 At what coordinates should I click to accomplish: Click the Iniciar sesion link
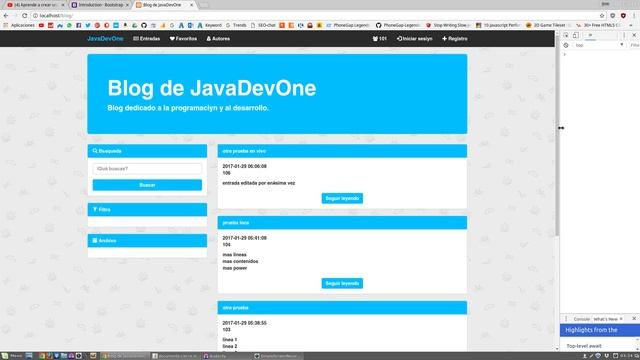point(414,39)
